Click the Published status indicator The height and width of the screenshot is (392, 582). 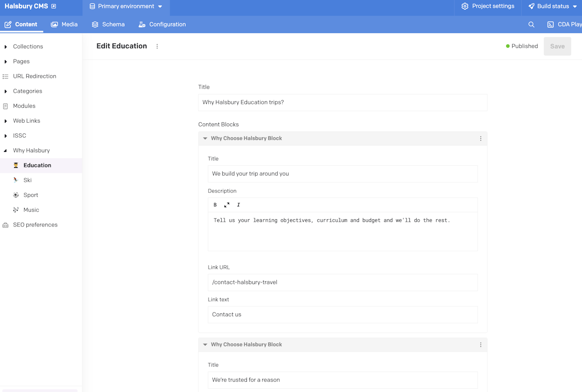click(522, 46)
